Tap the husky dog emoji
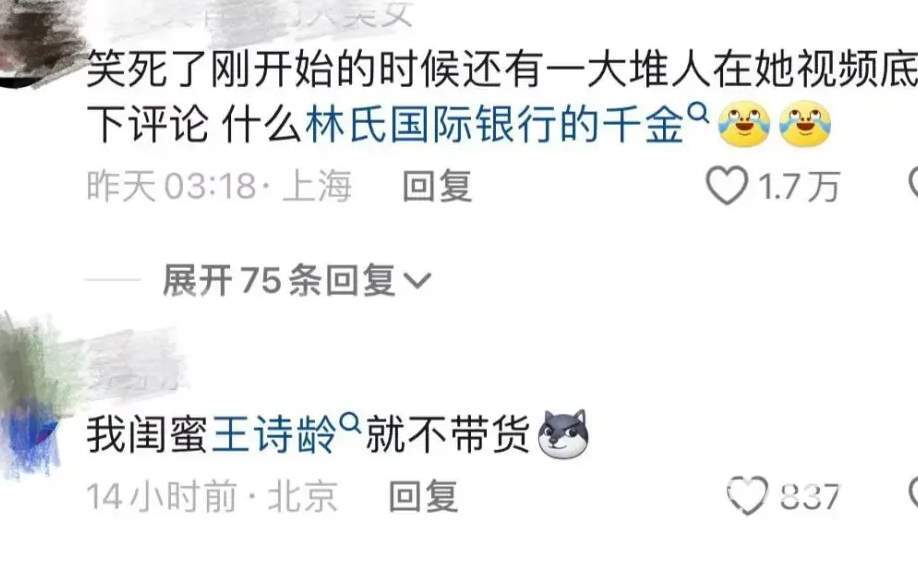This screenshot has height=561, width=918. [x=563, y=434]
